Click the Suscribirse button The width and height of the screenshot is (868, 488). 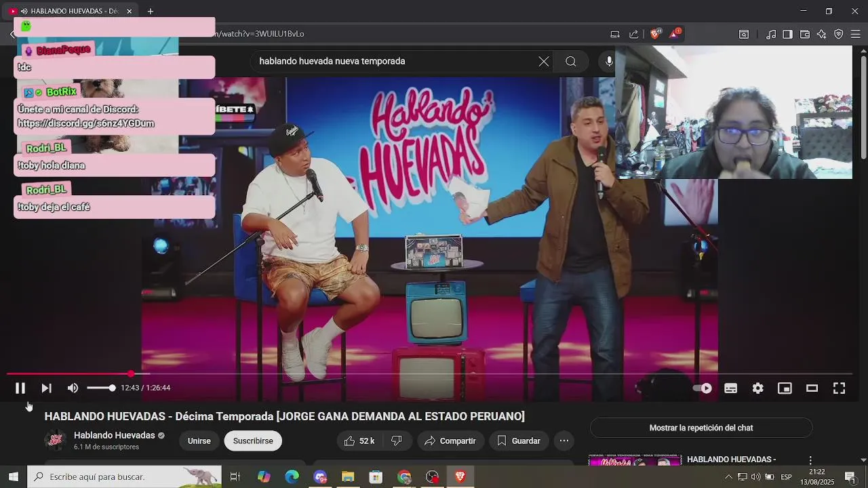coord(253,441)
